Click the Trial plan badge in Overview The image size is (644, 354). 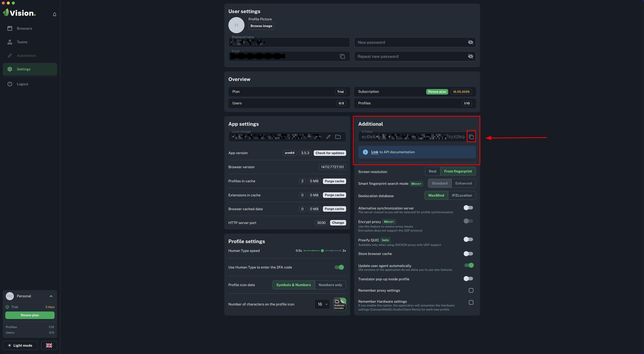340,92
